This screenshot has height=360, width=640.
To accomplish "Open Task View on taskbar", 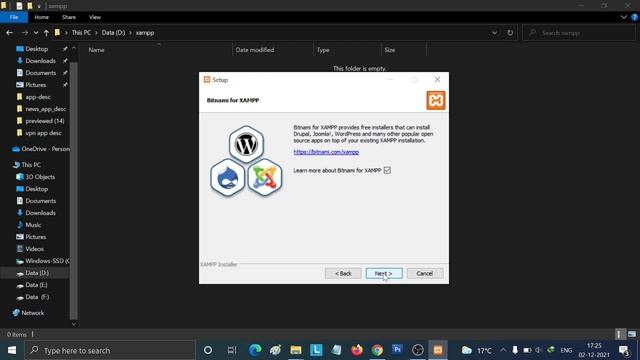I will [x=232, y=350].
